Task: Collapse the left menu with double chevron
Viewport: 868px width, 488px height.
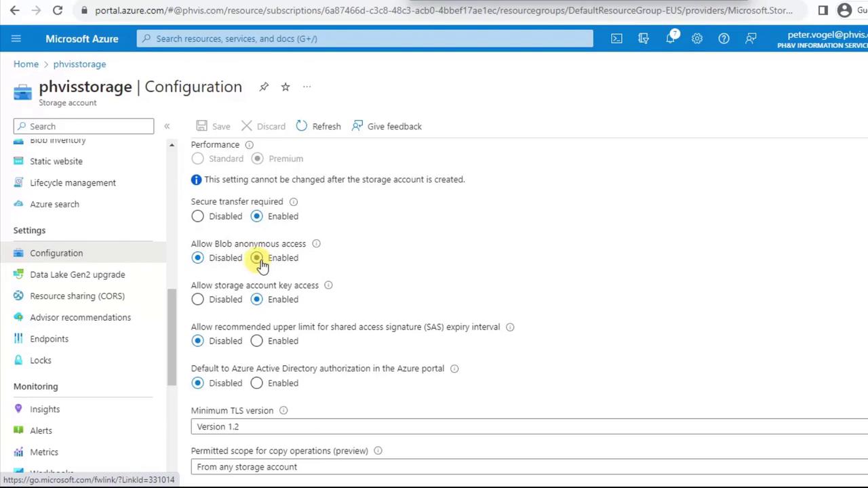Action: [167, 126]
